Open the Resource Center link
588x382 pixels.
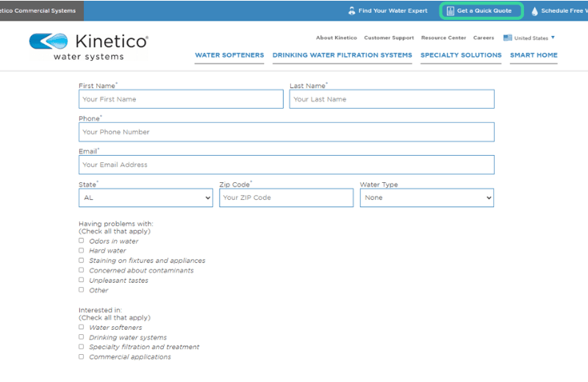[x=443, y=38]
